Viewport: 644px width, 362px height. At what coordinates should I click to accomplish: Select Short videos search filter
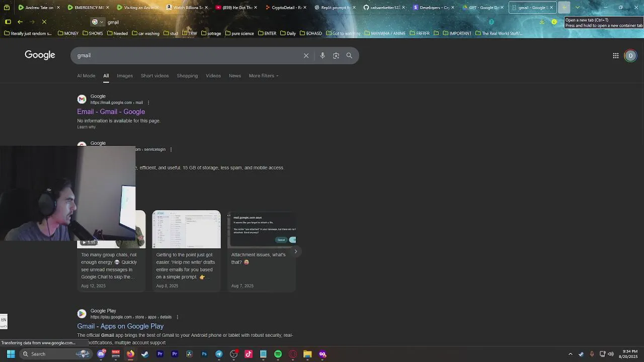click(154, 76)
